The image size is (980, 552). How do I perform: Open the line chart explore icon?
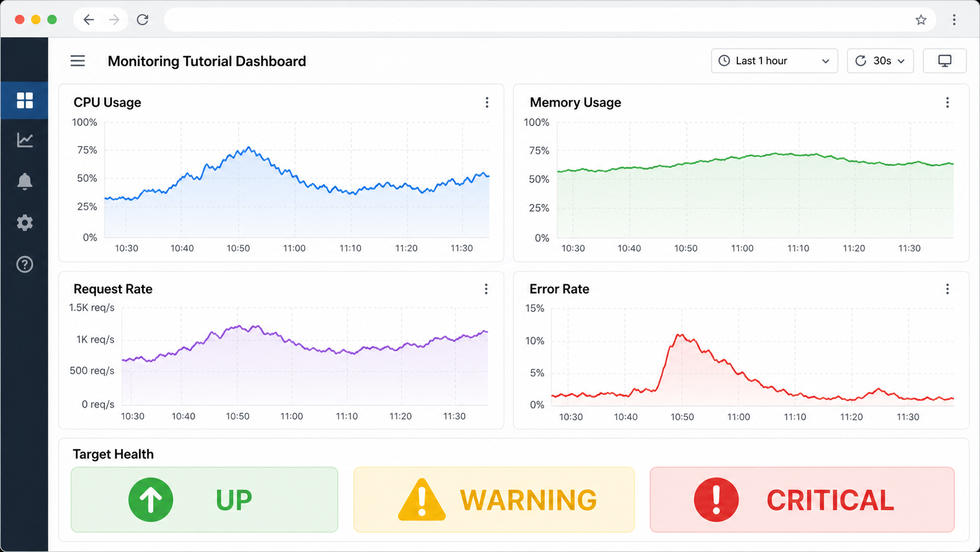click(x=25, y=140)
